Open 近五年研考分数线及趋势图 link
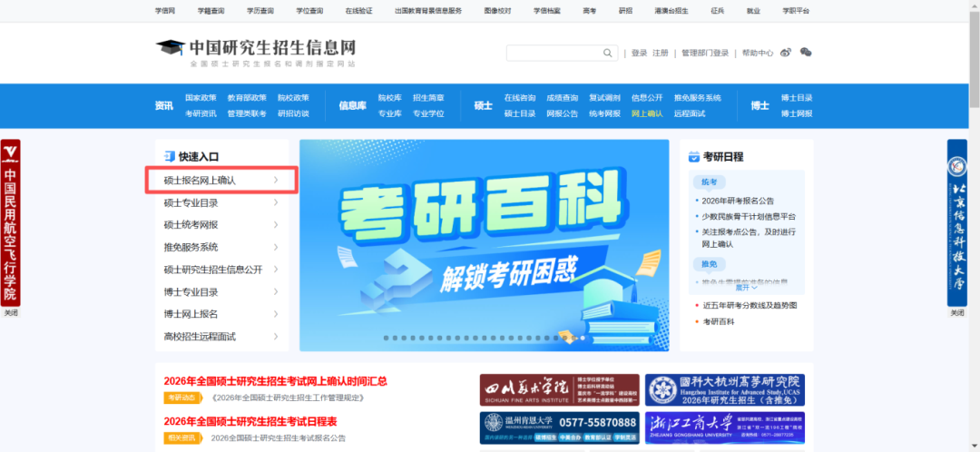The image size is (980, 452). tap(750, 306)
